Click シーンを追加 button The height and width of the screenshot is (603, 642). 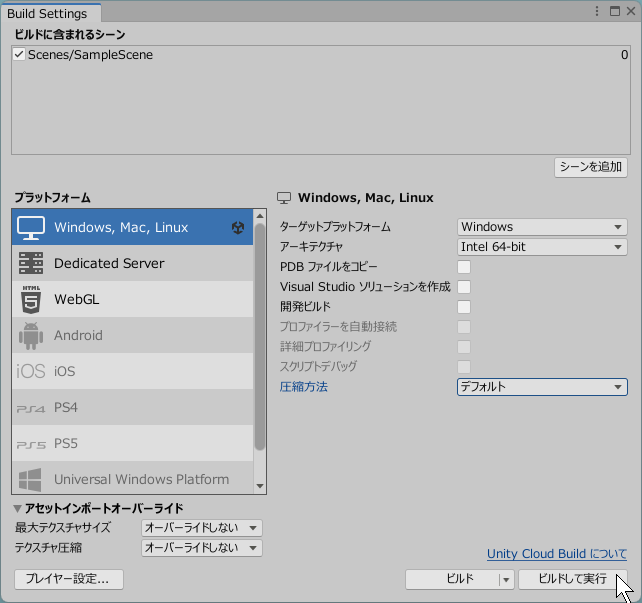click(591, 167)
